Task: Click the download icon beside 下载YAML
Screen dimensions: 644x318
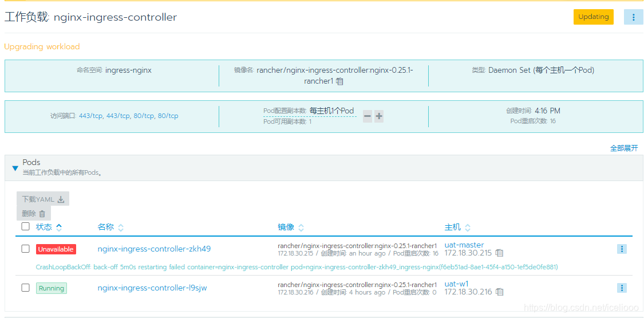Action: [61, 199]
